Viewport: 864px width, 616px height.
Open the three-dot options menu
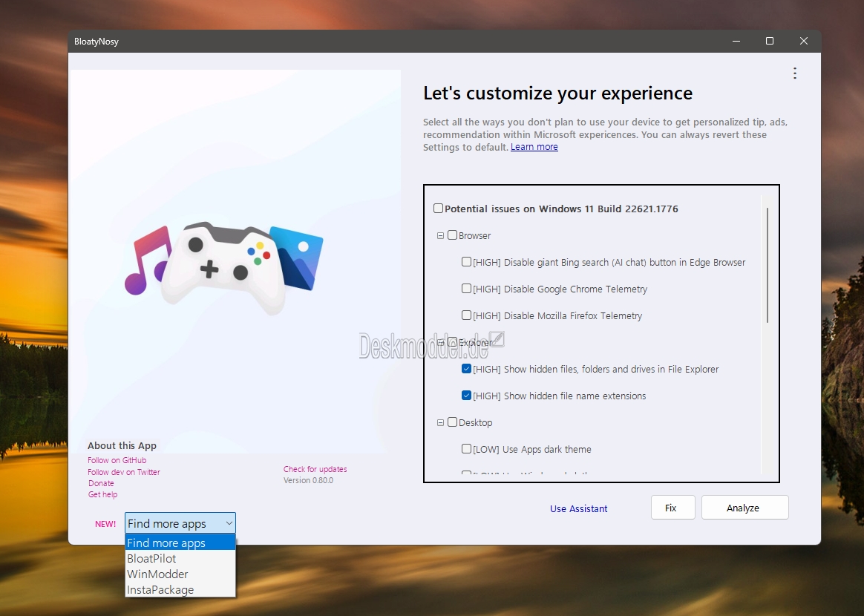794,73
